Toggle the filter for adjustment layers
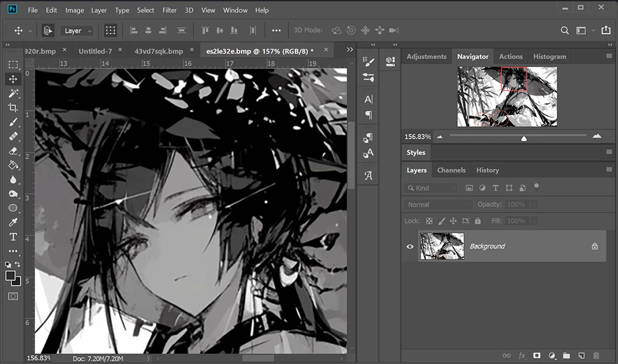Screen dimensions: 618x364 tap(483, 188)
